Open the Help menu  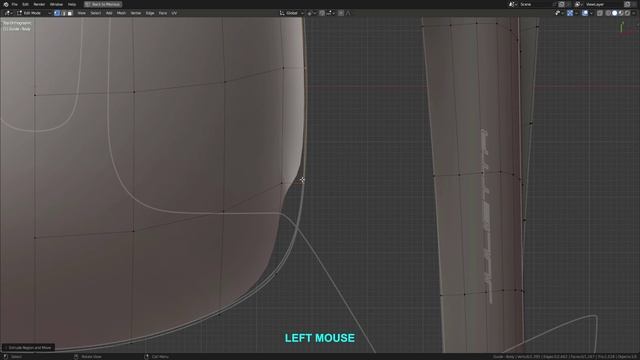tap(72, 4)
